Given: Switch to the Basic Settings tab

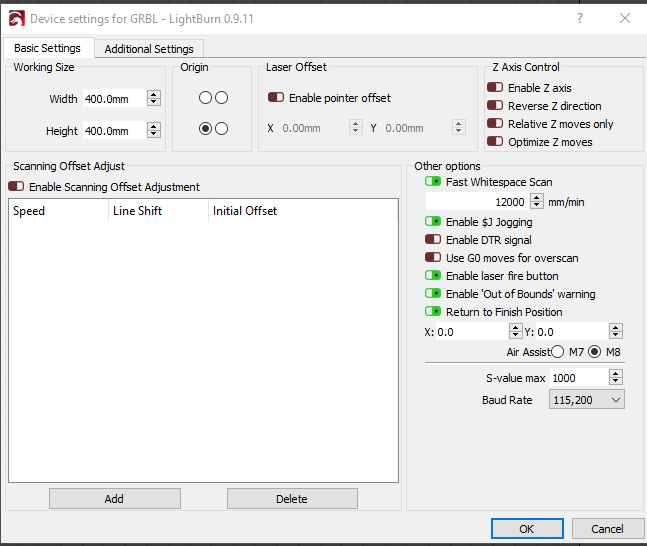Looking at the screenshot, I should pos(47,48).
